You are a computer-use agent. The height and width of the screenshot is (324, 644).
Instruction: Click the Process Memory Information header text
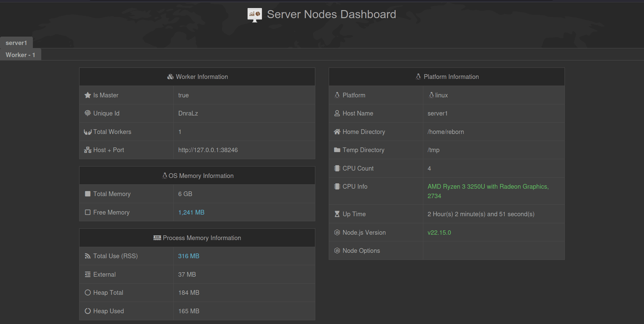tap(202, 238)
